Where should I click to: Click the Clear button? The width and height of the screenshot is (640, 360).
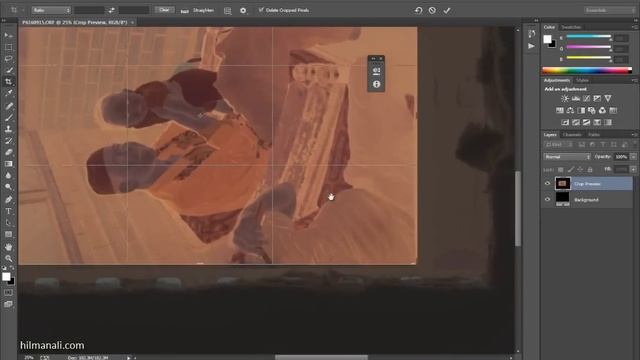point(164,10)
